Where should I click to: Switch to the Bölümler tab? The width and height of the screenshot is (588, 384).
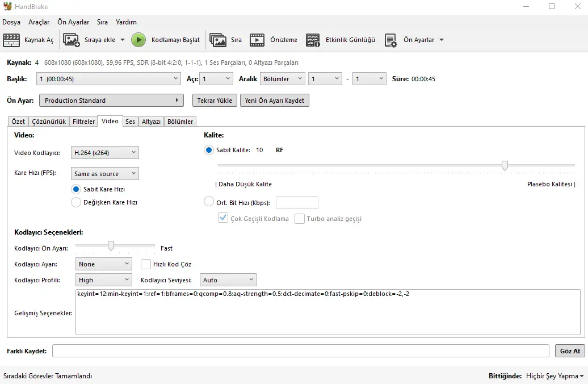pos(180,122)
